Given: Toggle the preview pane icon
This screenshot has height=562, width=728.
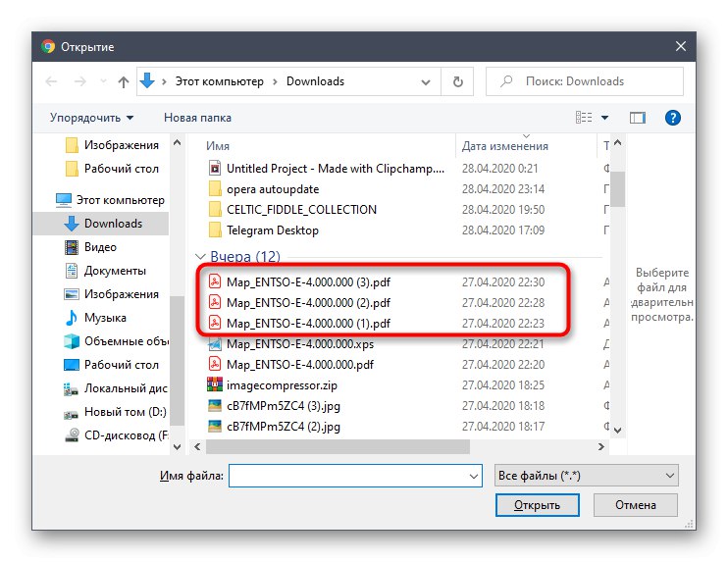Looking at the screenshot, I should tap(638, 118).
